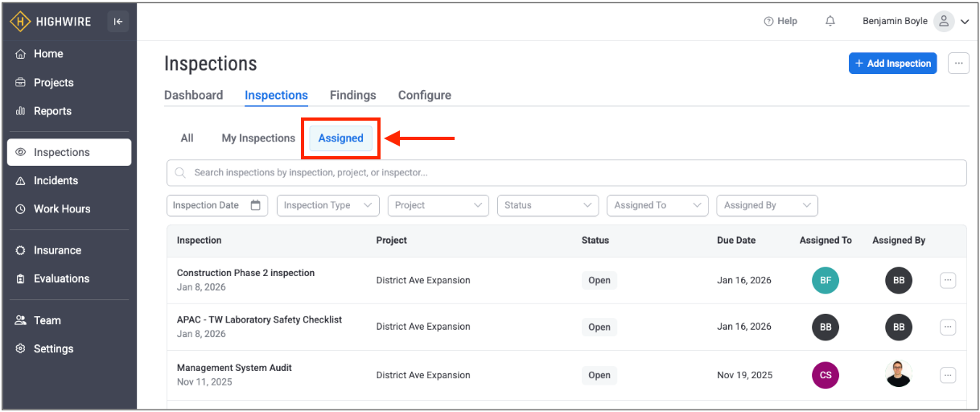Expand the Inspection Type dropdown
The width and height of the screenshot is (980, 412).
click(327, 205)
